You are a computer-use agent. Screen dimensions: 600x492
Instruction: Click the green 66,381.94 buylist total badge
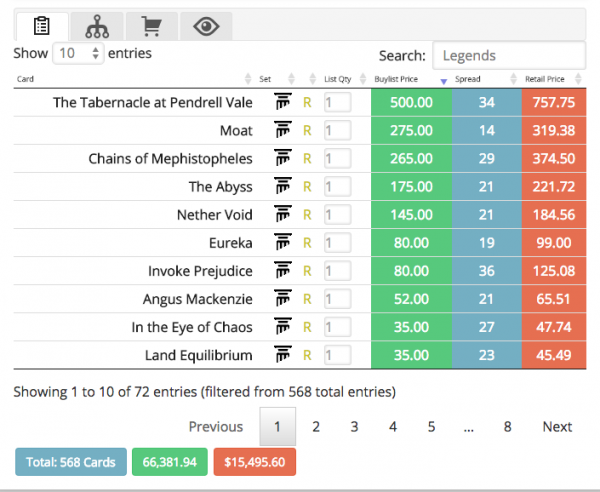coord(168,462)
